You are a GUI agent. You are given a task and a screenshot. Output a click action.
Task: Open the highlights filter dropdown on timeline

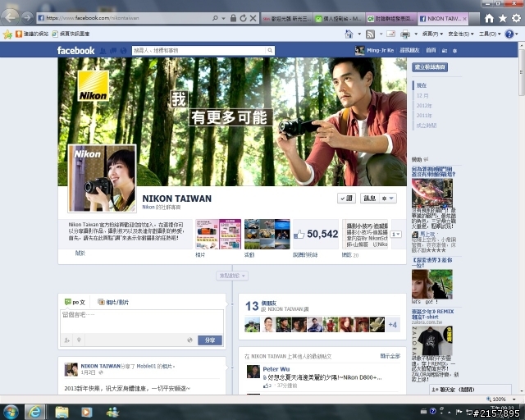click(232, 276)
